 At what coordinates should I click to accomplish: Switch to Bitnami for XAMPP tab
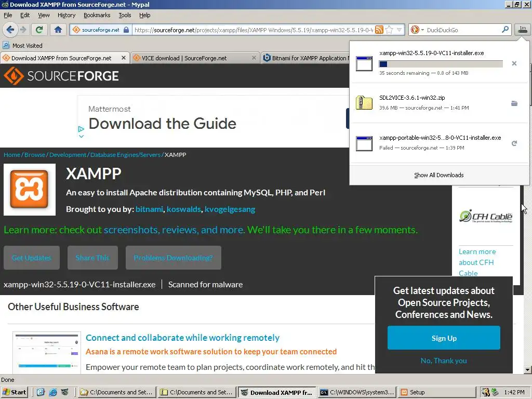[x=305, y=58]
